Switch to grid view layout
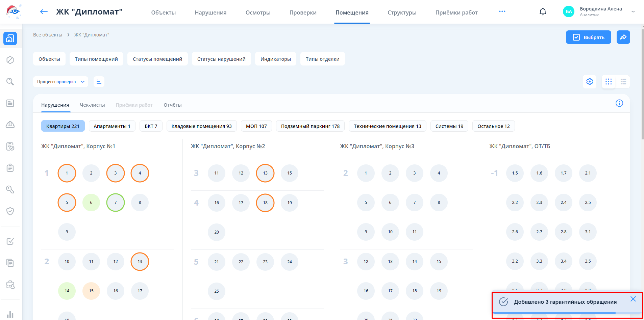 coord(609,82)
